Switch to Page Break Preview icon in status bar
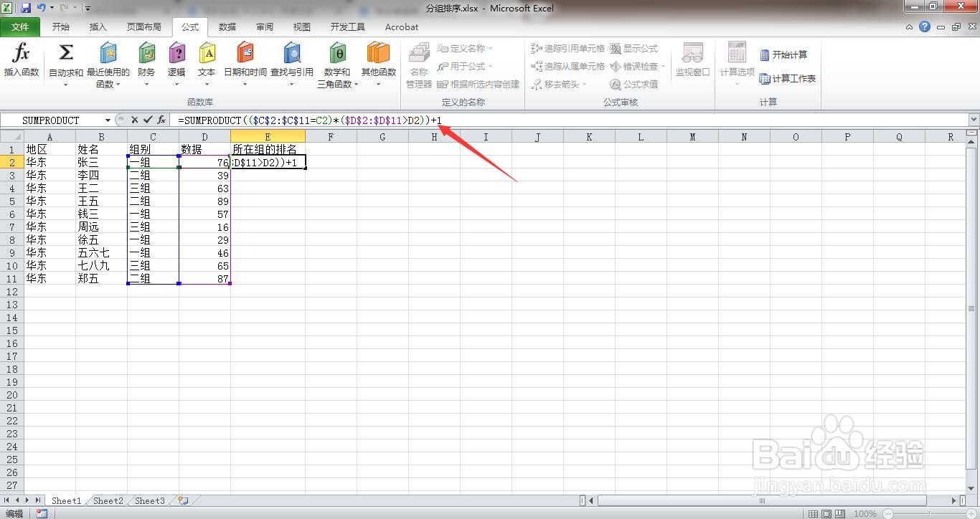Screen dimensions: 980x519 coord(840,513)
